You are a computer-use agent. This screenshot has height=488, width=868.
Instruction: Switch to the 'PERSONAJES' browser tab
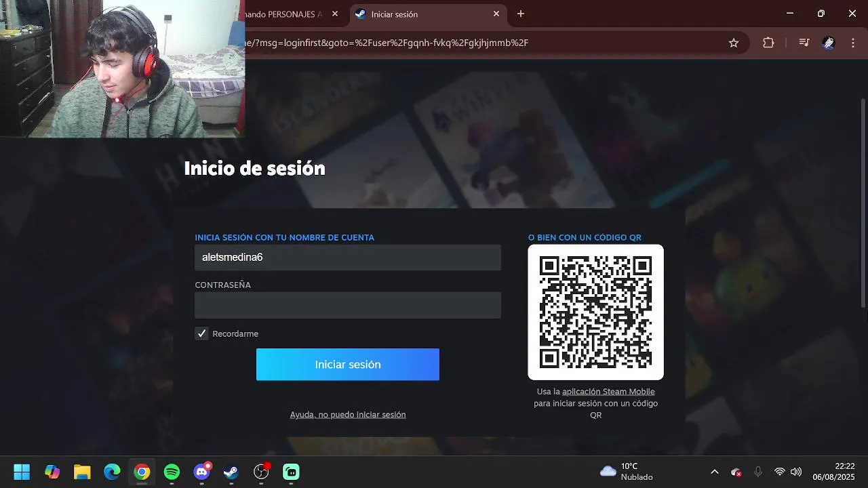[x=293, y=14]
